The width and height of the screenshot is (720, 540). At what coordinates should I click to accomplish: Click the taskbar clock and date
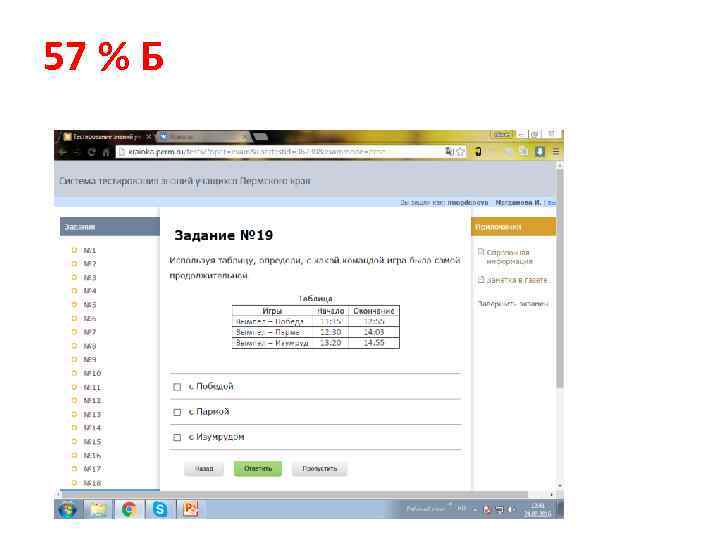click(537, 510)
